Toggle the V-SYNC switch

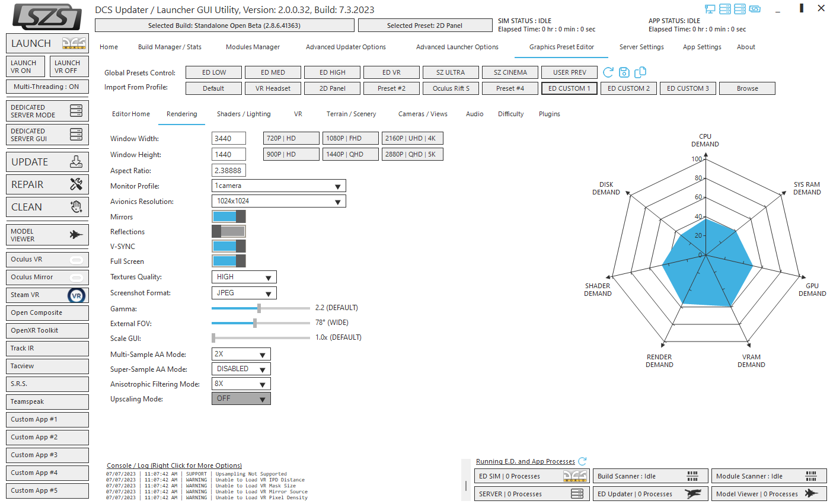pyautogui.click(x=229, y=246)
